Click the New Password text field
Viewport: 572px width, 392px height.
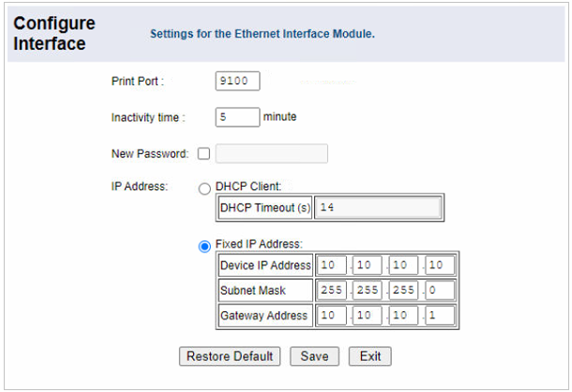click(272, 154)
